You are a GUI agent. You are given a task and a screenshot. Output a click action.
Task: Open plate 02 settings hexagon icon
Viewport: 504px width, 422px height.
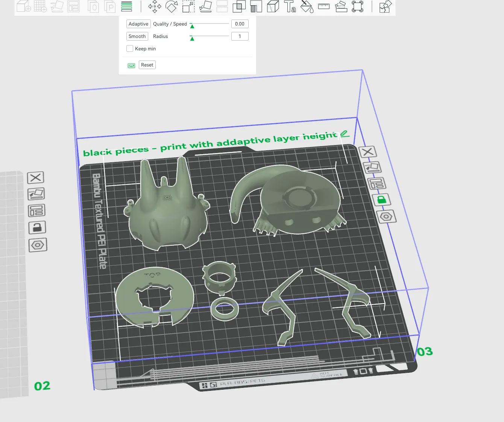click(38, 245)
